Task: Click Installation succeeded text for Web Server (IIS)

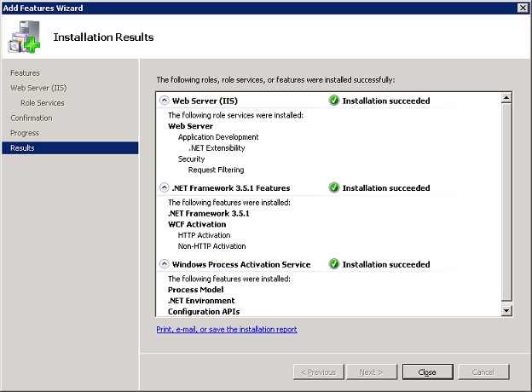Action: 386,101
